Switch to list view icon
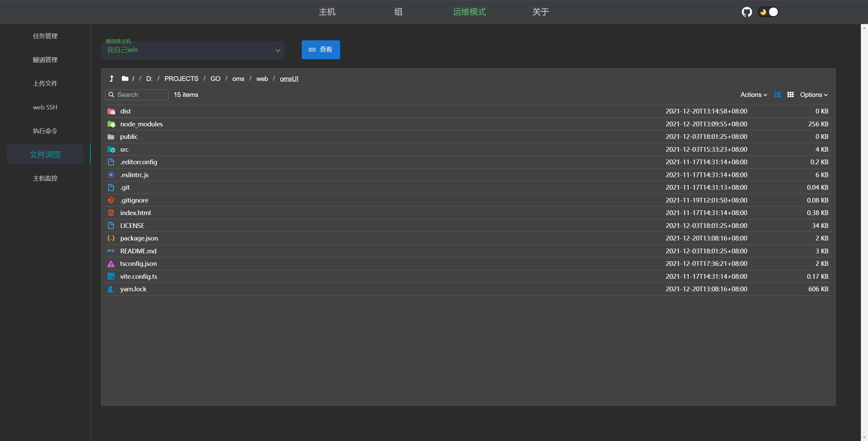This screenshot has width=868, height=441. pos(777,95)
